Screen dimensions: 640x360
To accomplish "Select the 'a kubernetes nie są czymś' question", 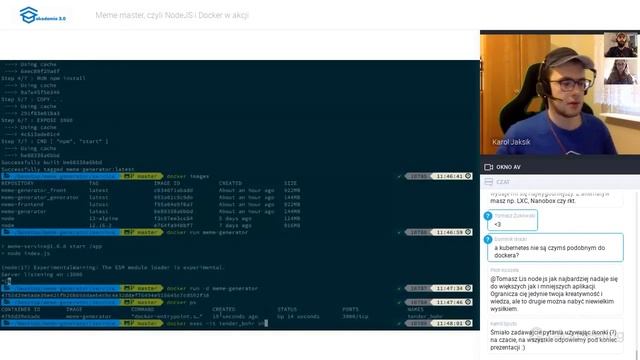I will coord(556,247).
